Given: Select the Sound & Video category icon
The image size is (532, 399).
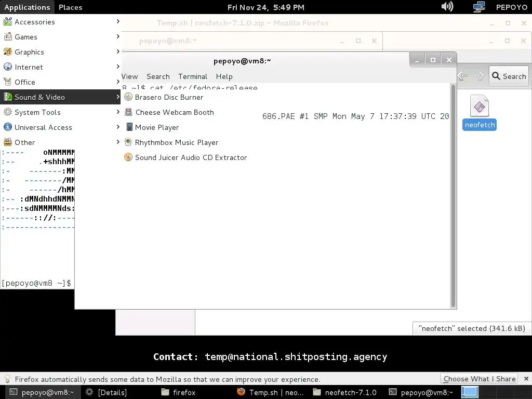Looking at the screenshot, I should (7, 97).
